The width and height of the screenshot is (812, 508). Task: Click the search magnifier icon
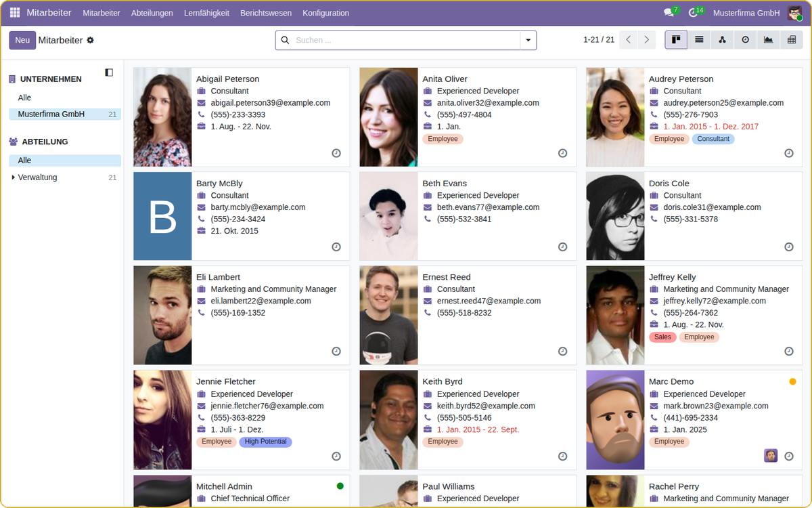[285, 41]
